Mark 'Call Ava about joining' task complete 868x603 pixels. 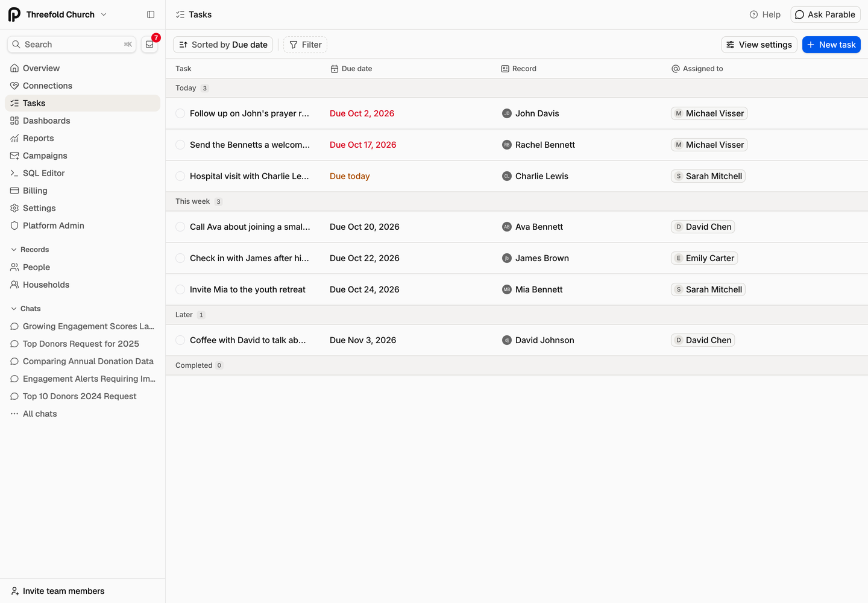click(x=180, y=227)
